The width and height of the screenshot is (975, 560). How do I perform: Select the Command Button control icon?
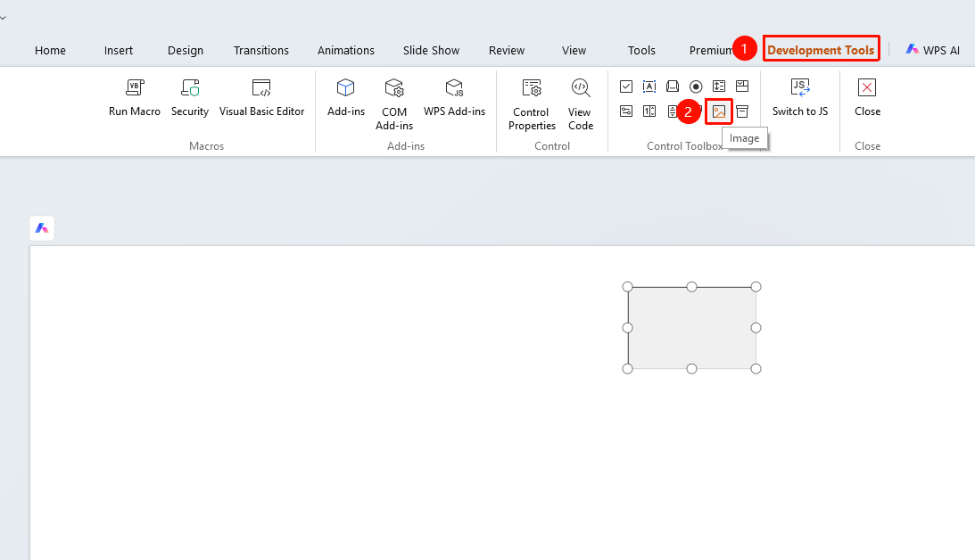click(x=673, y=86)
